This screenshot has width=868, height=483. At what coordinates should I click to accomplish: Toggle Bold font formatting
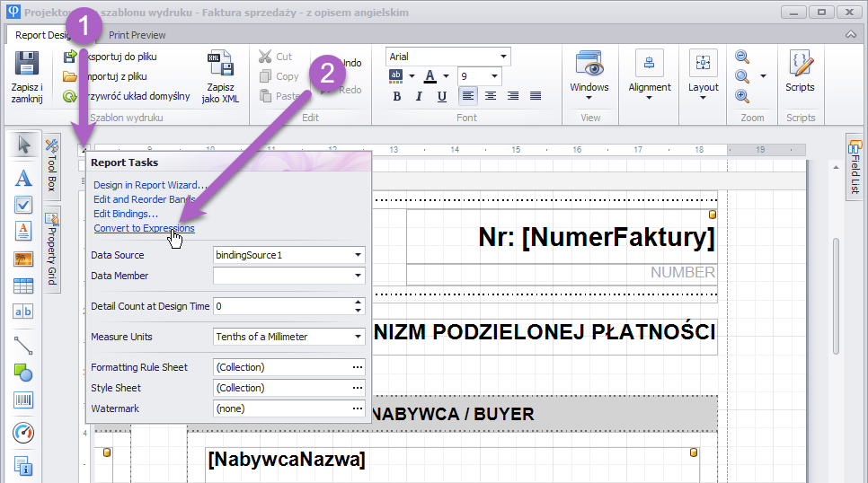[397, 96]
